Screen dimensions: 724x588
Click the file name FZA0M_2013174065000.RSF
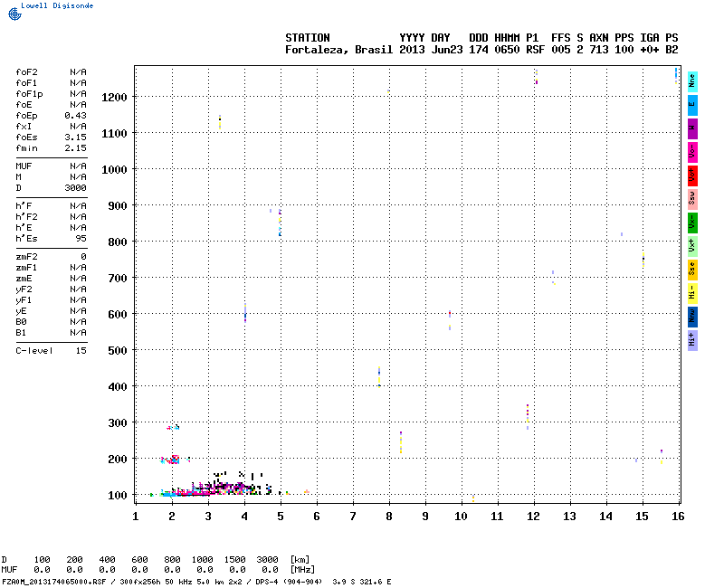click(x=54, y=582)
